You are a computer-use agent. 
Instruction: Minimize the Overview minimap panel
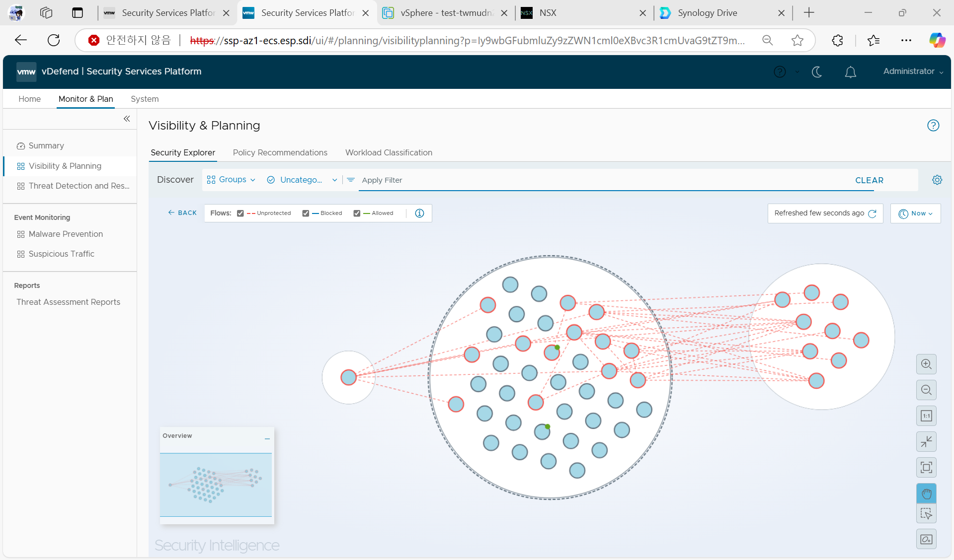point(267,438)
